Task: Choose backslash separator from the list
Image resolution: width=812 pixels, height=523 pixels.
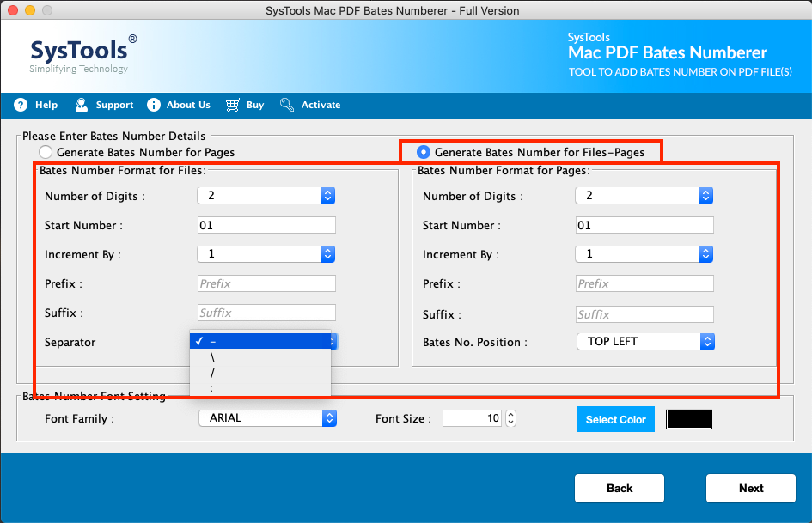Action: (x=260, y=357)
